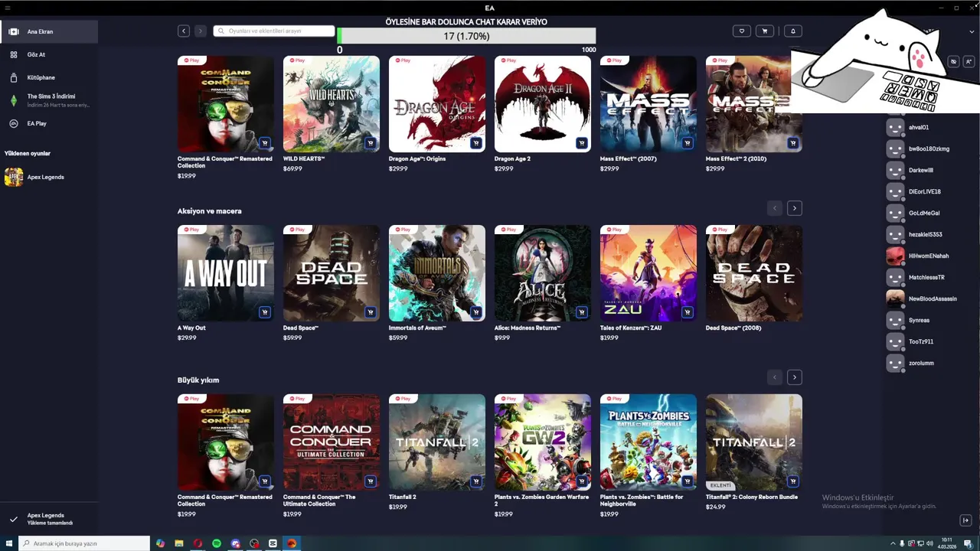Click the add friend icon in friends panel
The height and width of the screenshot is (551, 980).
[x=969, y=62]
